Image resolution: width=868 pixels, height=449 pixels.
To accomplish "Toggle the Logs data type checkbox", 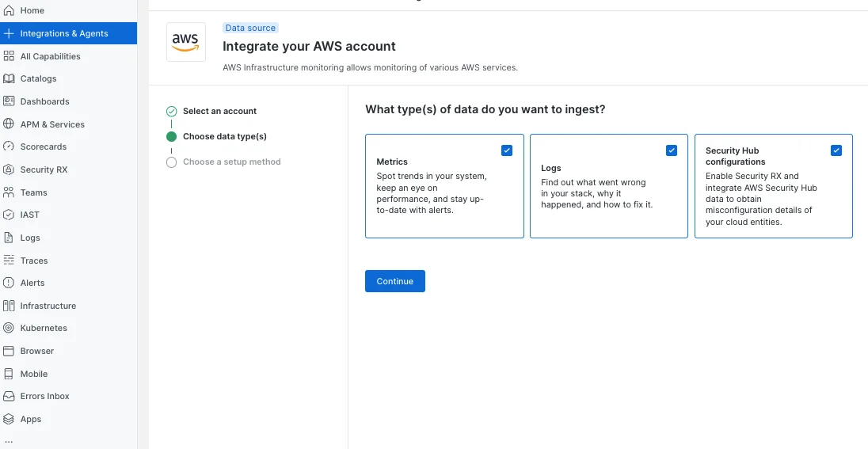I will [x=672, y=150].
